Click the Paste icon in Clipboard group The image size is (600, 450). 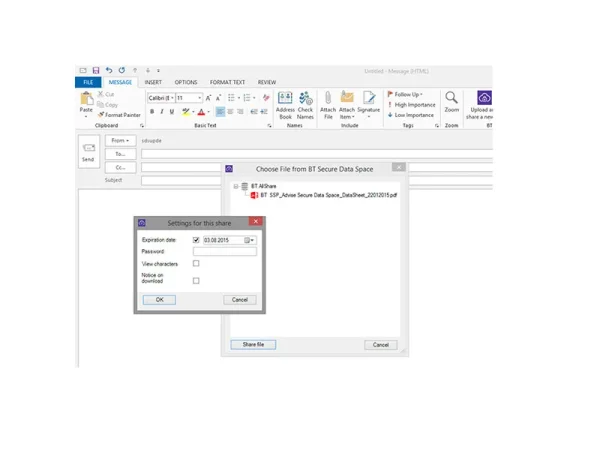86,101
